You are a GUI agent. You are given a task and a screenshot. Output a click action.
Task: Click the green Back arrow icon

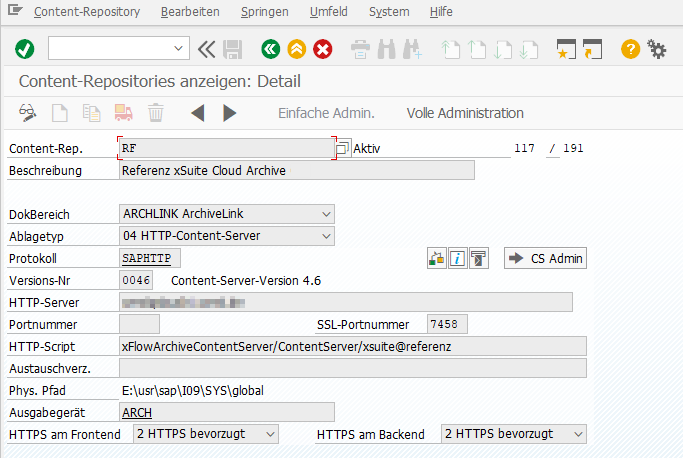269,48
